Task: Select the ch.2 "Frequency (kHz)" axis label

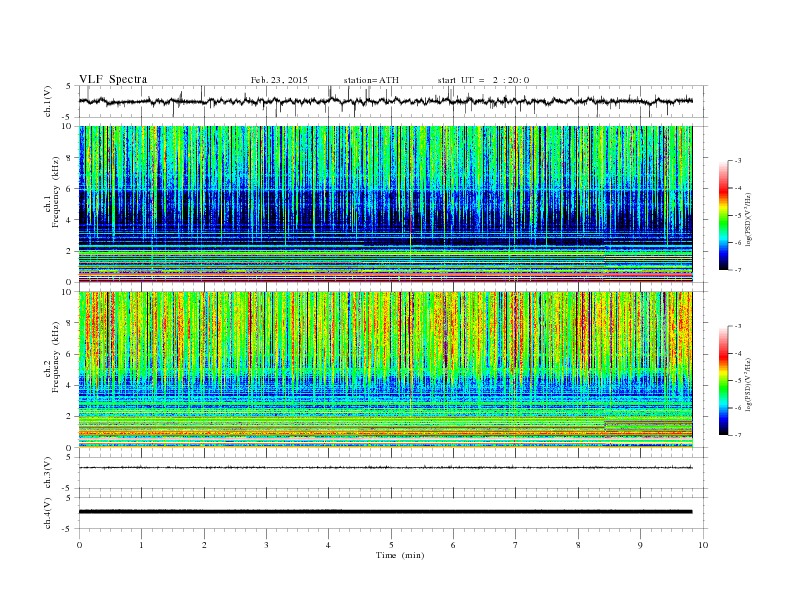Action: click(56, 358)
